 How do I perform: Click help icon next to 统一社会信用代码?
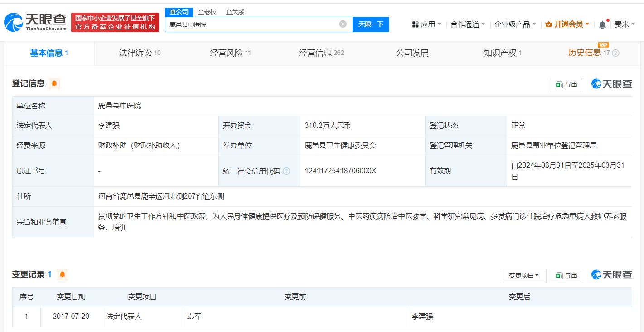pyautogui.click(x=286, y=171)
